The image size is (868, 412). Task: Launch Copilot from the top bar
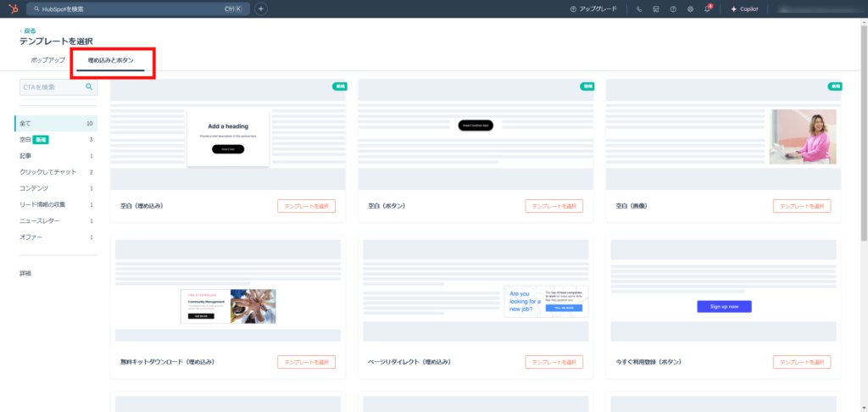click(743, 9)
